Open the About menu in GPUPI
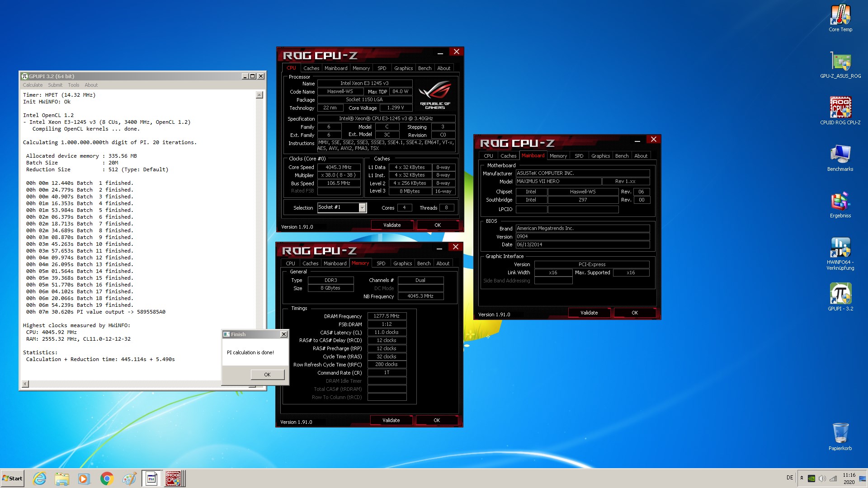The height and width of the screenshot is (488, 868). click(91, 85)
